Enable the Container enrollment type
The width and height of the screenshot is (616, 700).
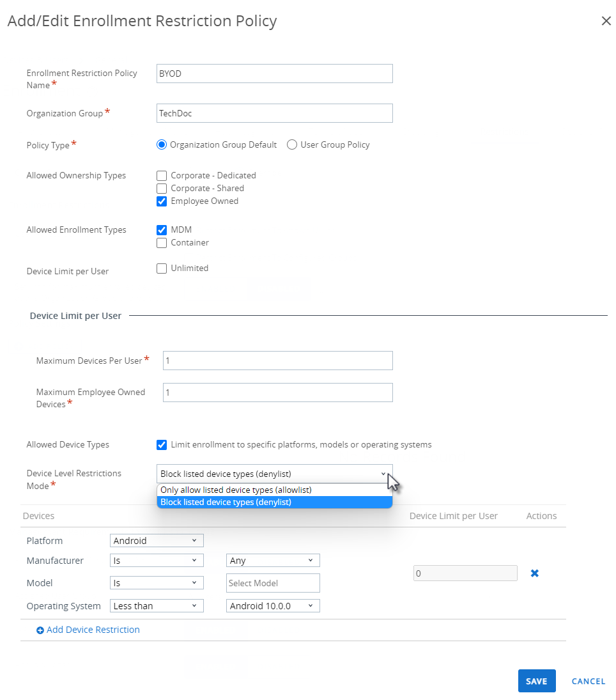(x=162, y=243)
